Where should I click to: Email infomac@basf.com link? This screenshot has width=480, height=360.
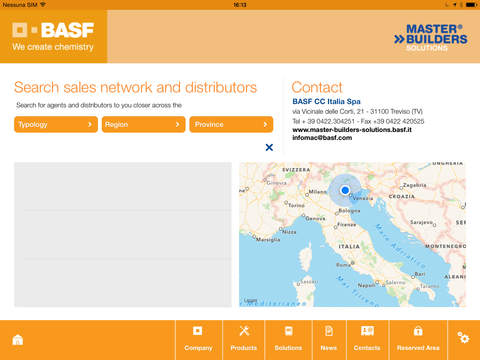[322, 138]
